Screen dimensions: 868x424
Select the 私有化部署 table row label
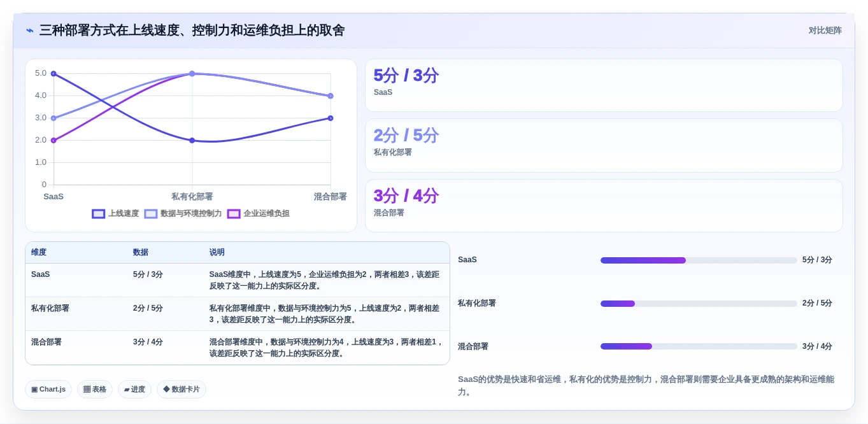coord(50,308)
